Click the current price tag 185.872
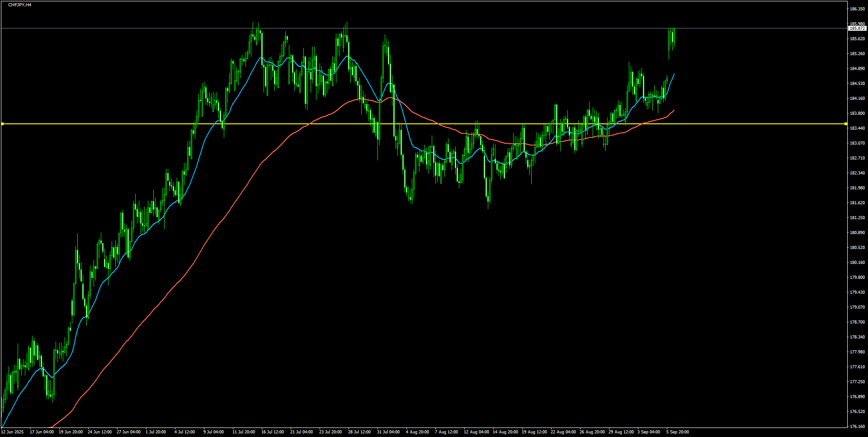868x437 pixels. coord(857,28)
